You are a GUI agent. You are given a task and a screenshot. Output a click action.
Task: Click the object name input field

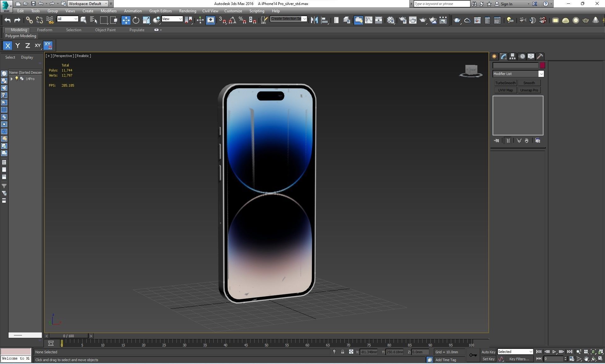[x=516, y=66]
